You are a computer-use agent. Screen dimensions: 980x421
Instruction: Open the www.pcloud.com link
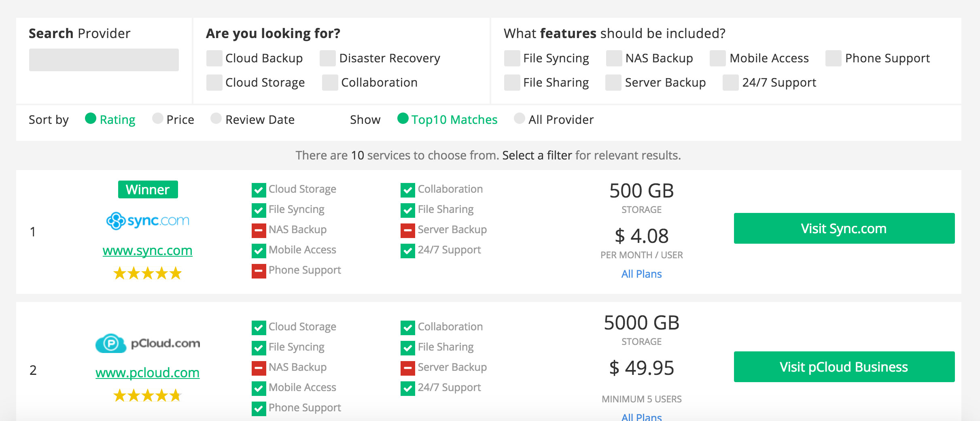[x=147, y=372]
